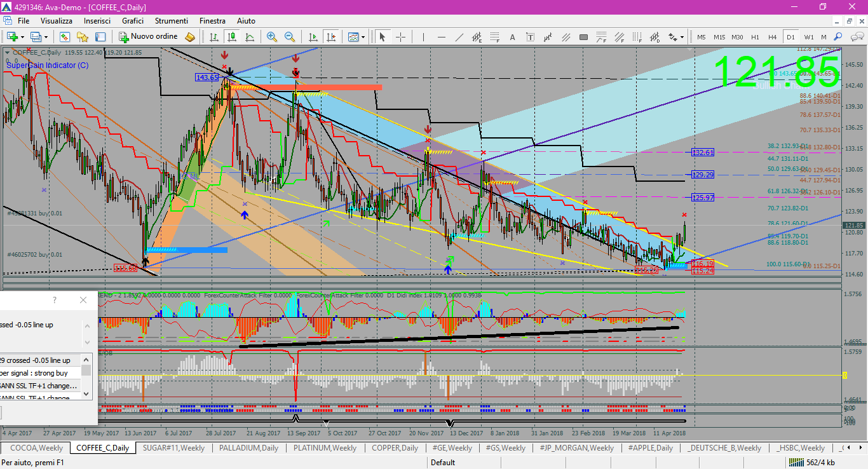The height and width of the screenshot is (469, 868).
Task: Switch to SUGAR#11,Weekly chart tab
Action: coord(173,448)
